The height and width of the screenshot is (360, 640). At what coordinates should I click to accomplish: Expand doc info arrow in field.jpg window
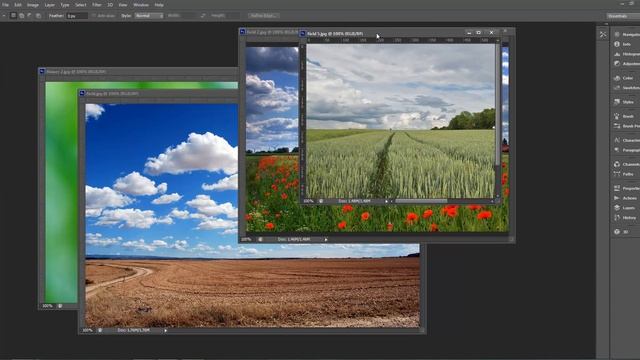tap(165, 330)
